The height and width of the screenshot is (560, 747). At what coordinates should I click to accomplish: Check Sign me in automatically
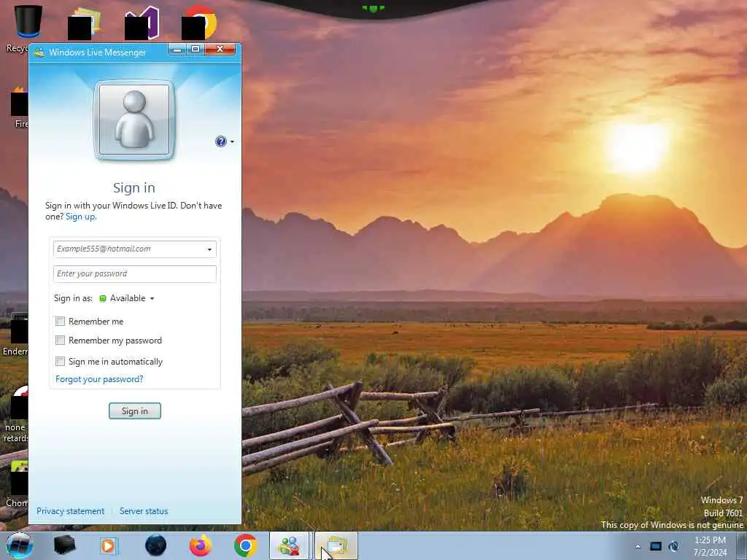60,361
